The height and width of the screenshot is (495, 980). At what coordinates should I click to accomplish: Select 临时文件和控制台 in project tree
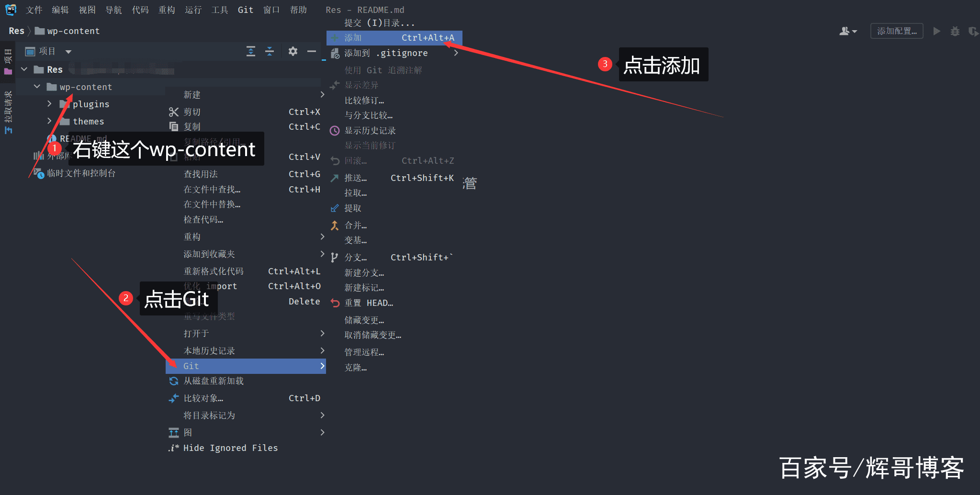coord(81,173)
